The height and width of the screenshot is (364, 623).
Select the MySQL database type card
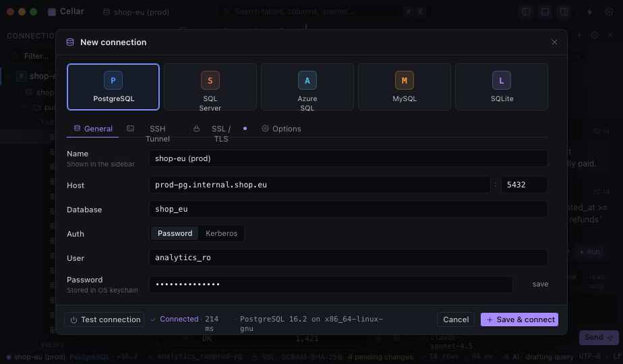click(x=405, y=87)
